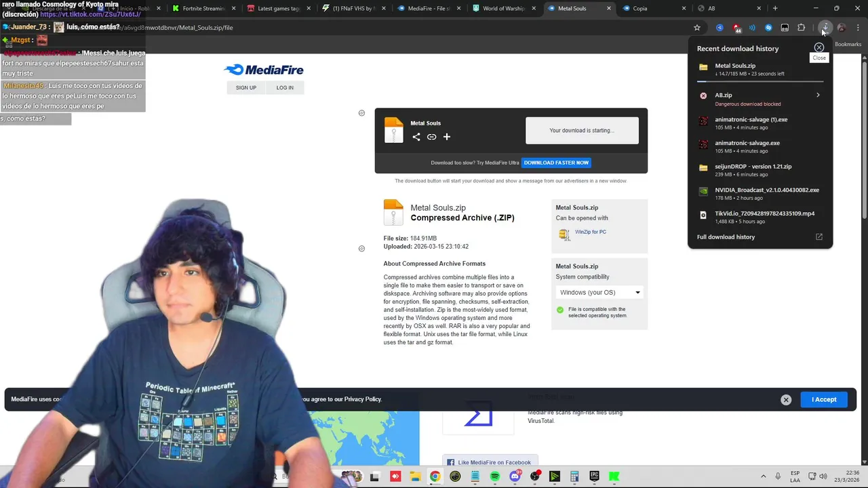The width and height of the screenshot is (868, 488).
Task: Open full download history external icon
Action: click(x=818, y=237)
